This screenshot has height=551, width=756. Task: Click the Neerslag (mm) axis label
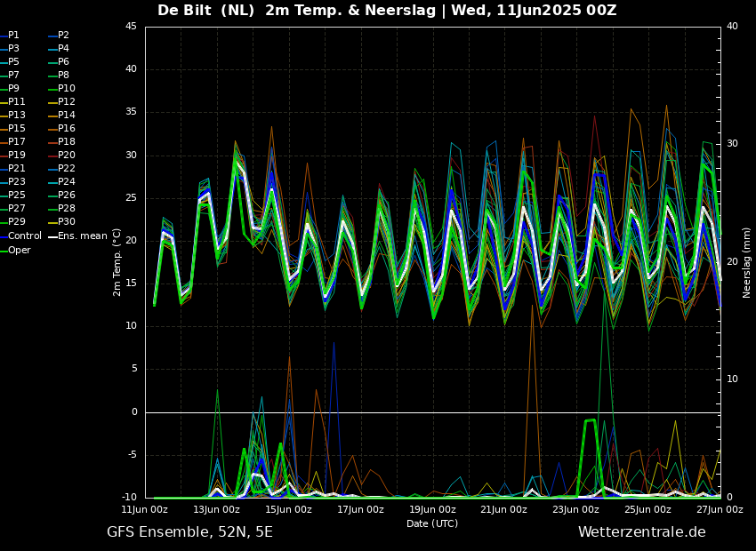click(747, 262)
